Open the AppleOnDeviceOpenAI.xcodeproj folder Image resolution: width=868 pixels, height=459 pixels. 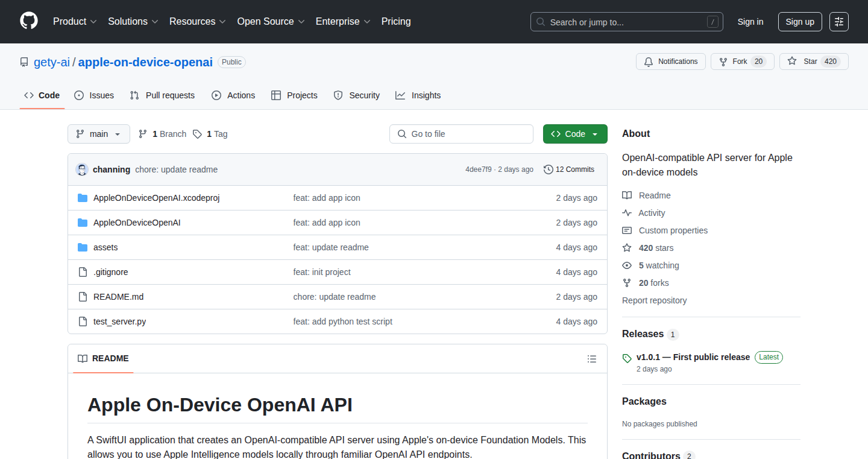pyautogui.click(x=156, y=198)
